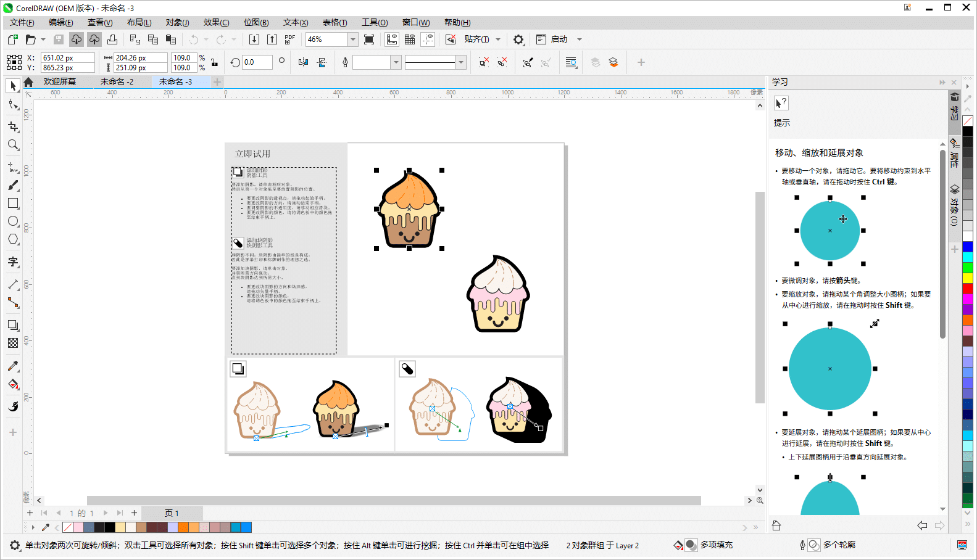
Task: Pick the orange swatch in document palette
Action: pos(183,527)
